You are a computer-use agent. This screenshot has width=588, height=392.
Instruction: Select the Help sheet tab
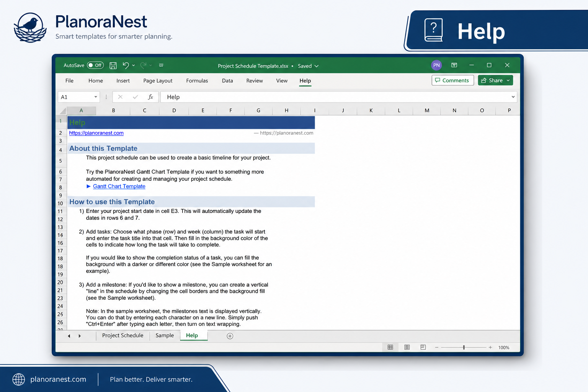tap(192, 336)
